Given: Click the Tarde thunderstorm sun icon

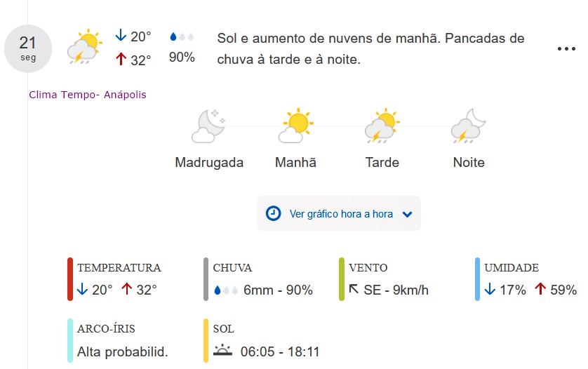Looking at the screenshot, I should click(x=382, y=126).
